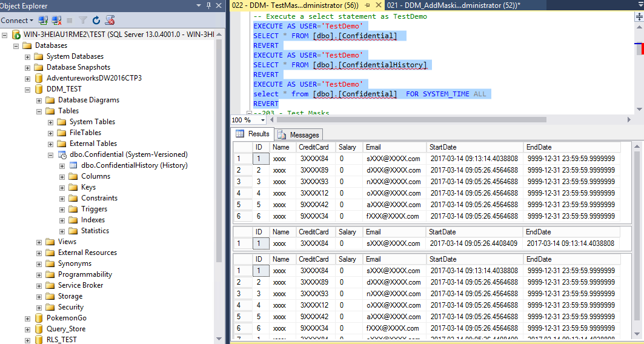The height and width of the screenshot is (344, 644).
Task: Expand the Columns folder
Action: coord(62,176)
